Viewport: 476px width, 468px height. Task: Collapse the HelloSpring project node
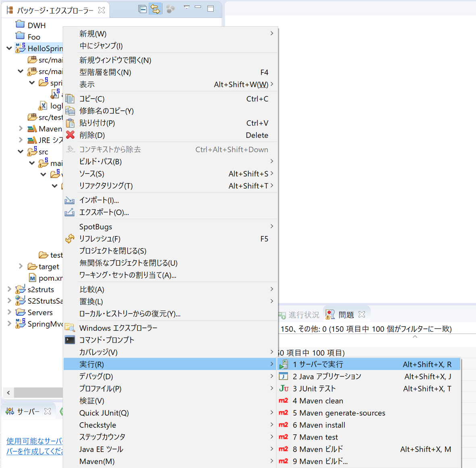pos(9,48)
